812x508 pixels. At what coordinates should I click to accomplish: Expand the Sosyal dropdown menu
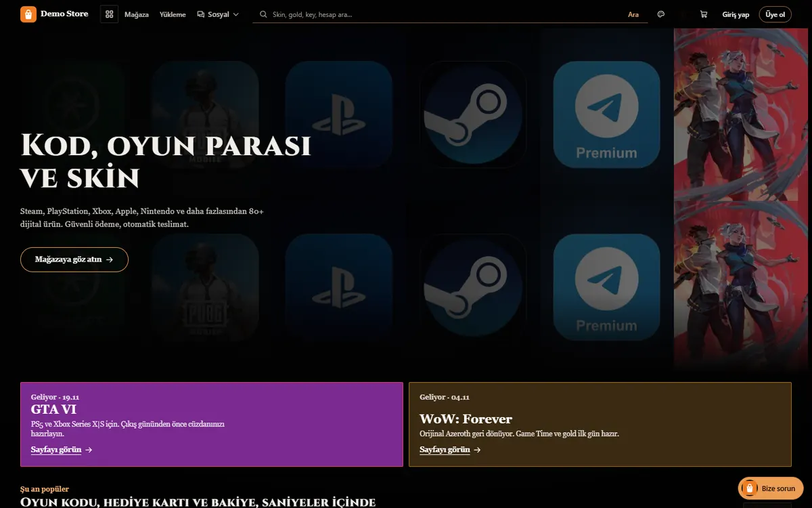tap(218, 14)
